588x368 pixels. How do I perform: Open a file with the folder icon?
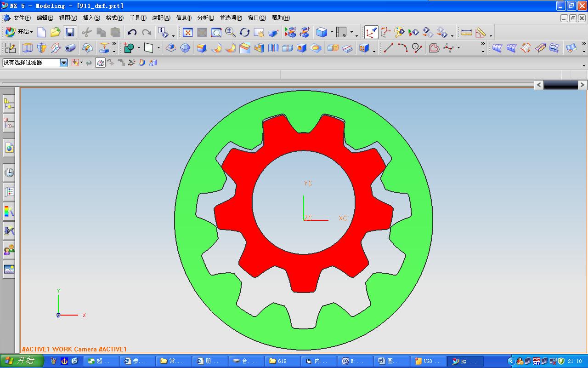pyautogui.click(x=56, y=32)
